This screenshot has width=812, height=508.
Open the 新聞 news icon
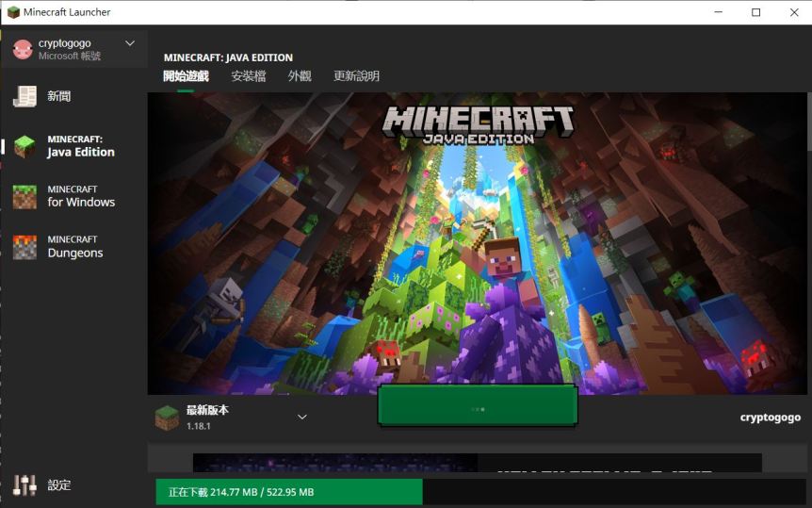click(x=24, y=96)
